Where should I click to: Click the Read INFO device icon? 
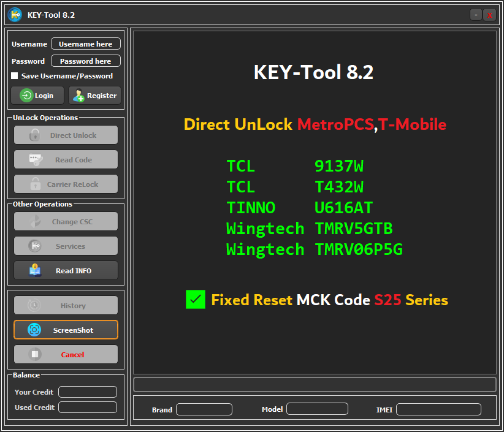[x=35, y=270]
